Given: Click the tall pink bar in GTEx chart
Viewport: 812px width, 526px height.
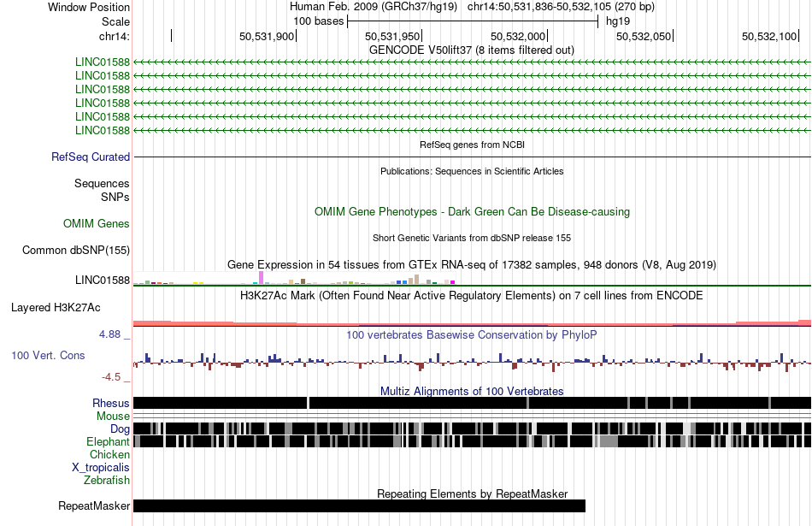Looking at the screenshot, I should pyautogui.click(x=261, y=278).
